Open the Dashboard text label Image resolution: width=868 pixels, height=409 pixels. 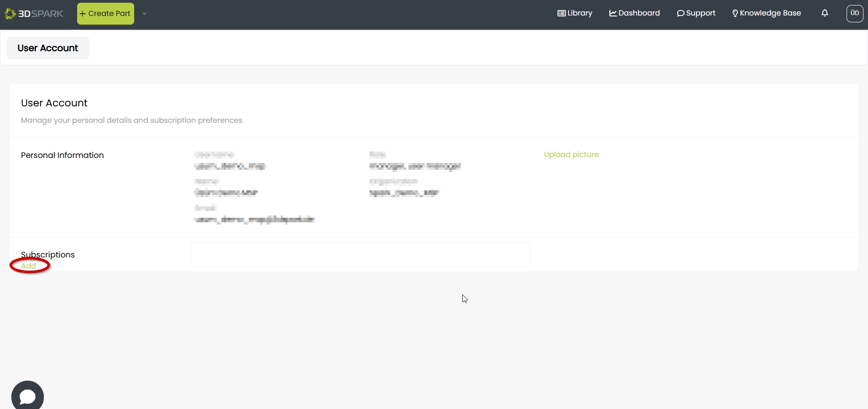tap(639, 13)
